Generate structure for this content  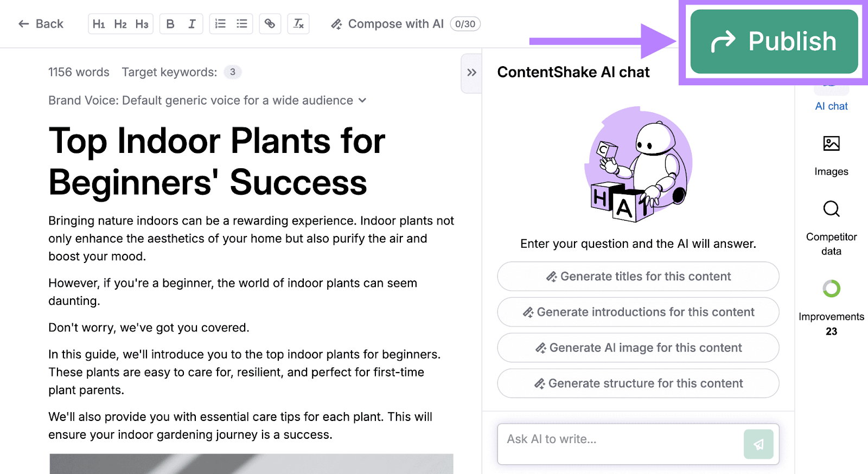pos(638,383)
